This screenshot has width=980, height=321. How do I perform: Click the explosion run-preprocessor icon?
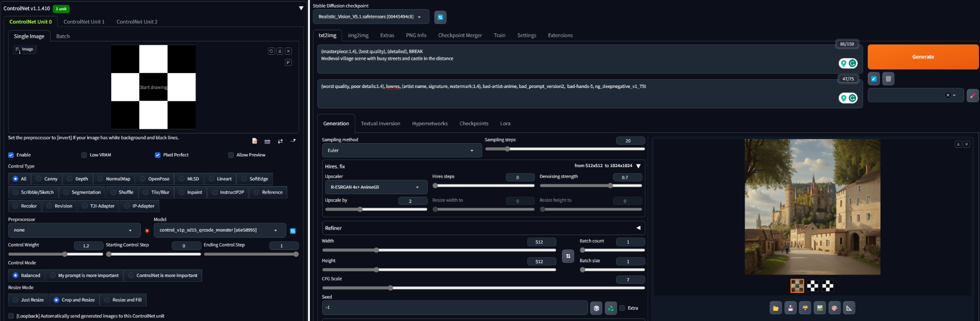click(147, 231)
